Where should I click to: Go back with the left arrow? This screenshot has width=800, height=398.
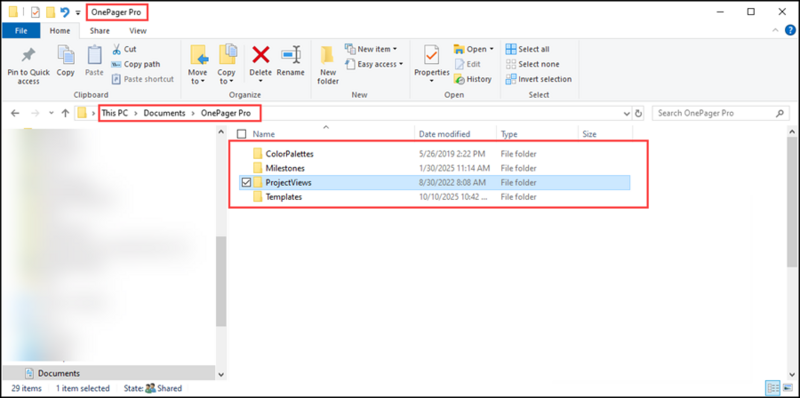pyautogui.click(x=15, y=113)
